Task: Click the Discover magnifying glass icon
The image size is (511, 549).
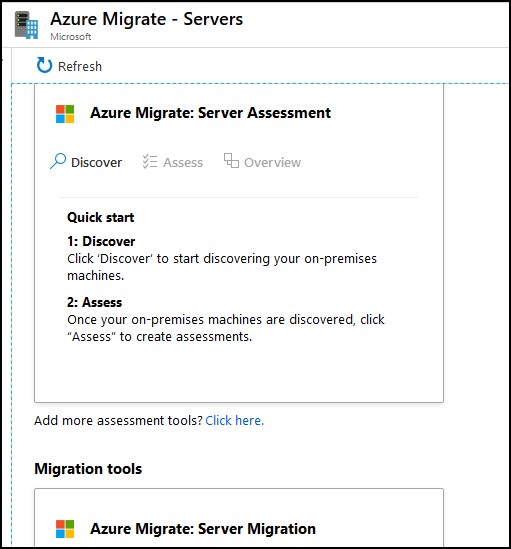Action: [58, 161]
